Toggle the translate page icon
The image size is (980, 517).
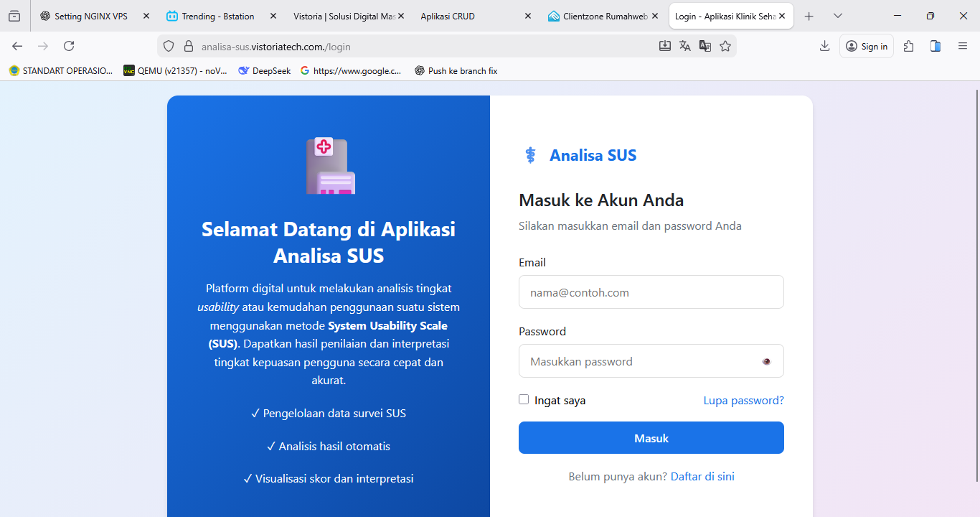coord(684,45)
